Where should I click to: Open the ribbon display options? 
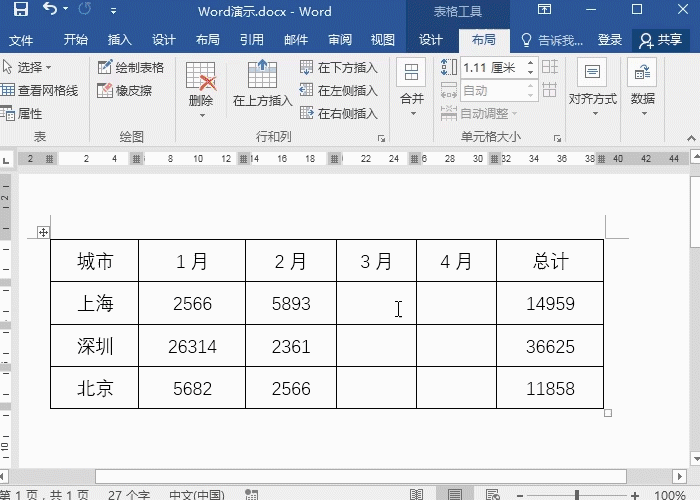tap(544, 9)
